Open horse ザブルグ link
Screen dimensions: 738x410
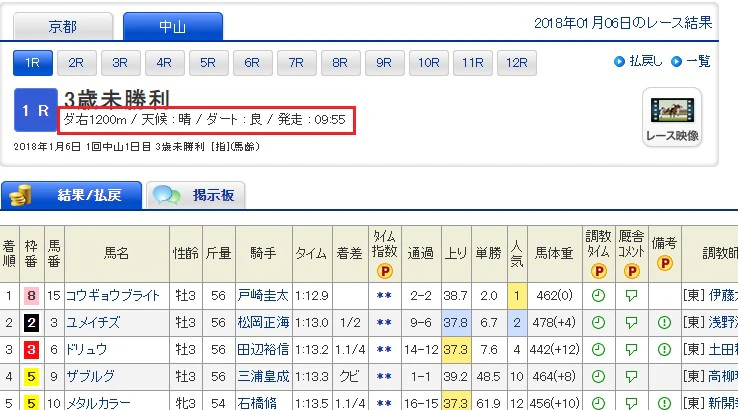pos(90,376)
